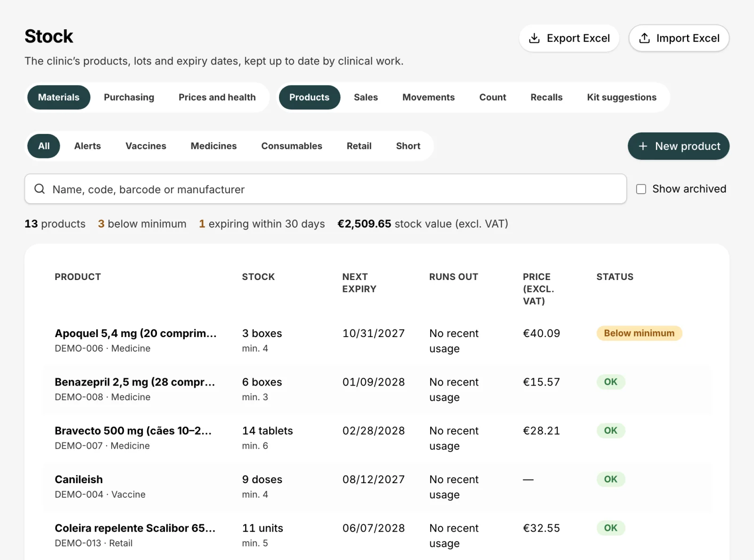Show only Medicines
754x560 pixels.
[214, 146]
